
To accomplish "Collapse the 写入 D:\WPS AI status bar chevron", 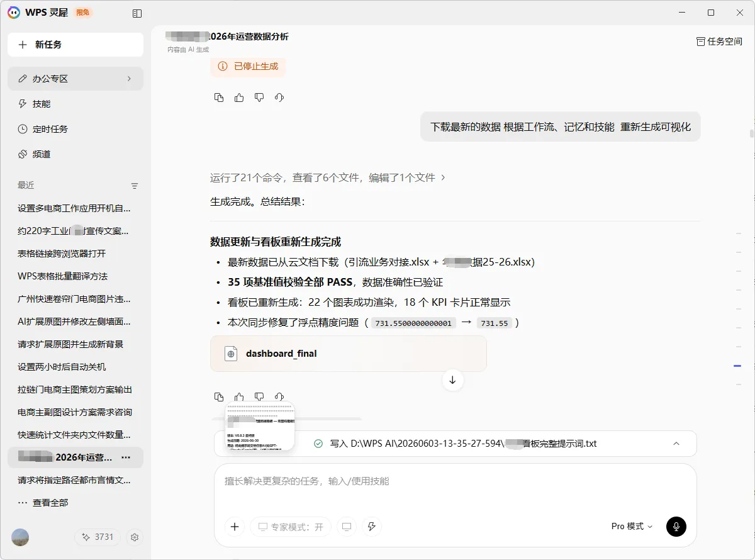I will click(x=676, y=444).
